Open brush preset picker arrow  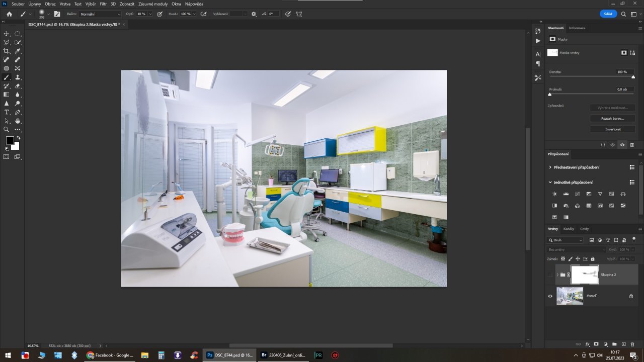coord(49,14)
